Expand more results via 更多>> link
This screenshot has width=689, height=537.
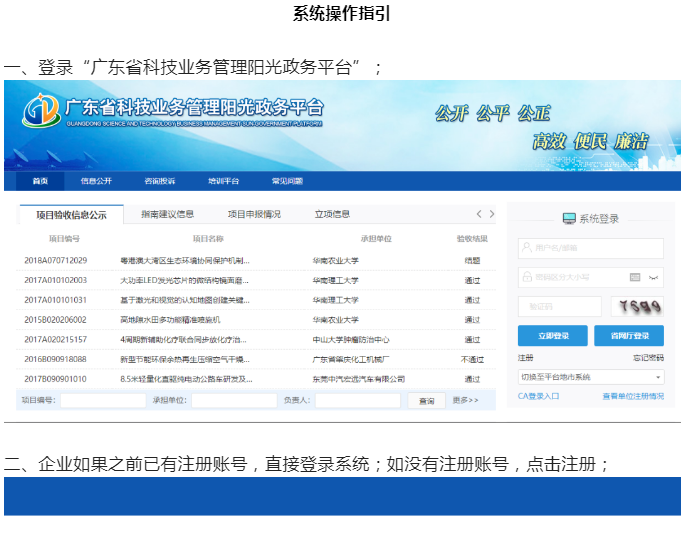[x=466, y=400]
